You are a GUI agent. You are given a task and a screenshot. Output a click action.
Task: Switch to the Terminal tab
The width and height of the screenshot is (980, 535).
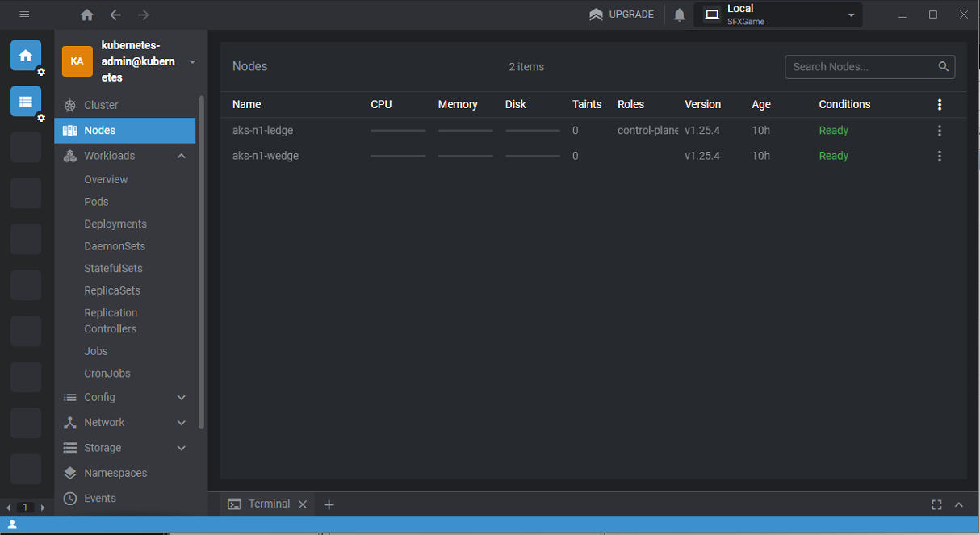pyautogui.click(x=269, y=504)
